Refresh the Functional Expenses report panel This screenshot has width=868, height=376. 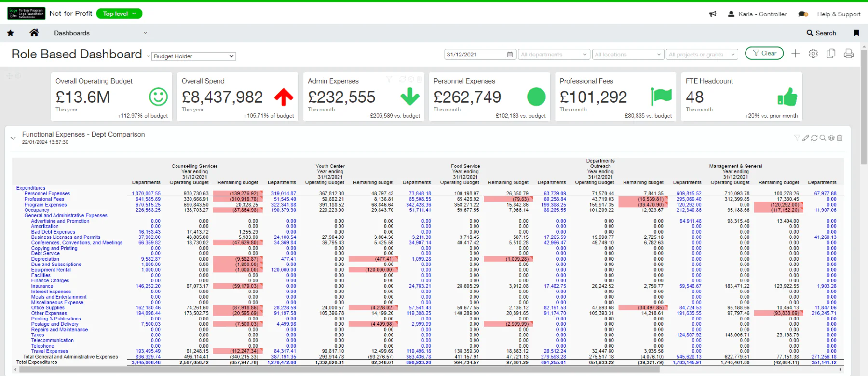tap(814, 138)
